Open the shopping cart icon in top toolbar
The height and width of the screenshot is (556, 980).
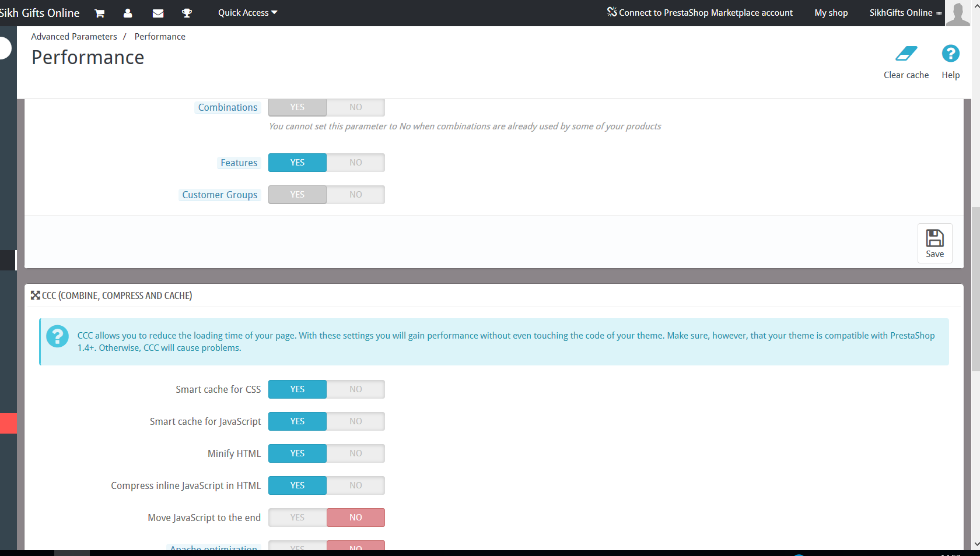99,13
